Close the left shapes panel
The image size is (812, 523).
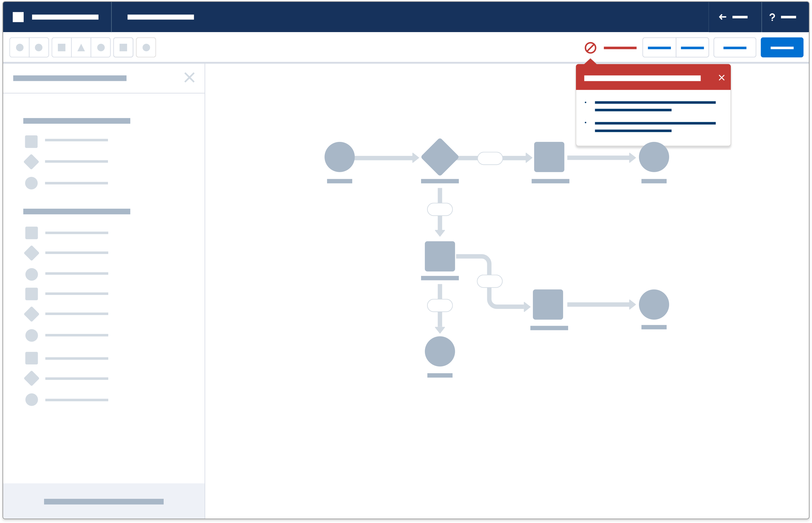tap(189, 77)
